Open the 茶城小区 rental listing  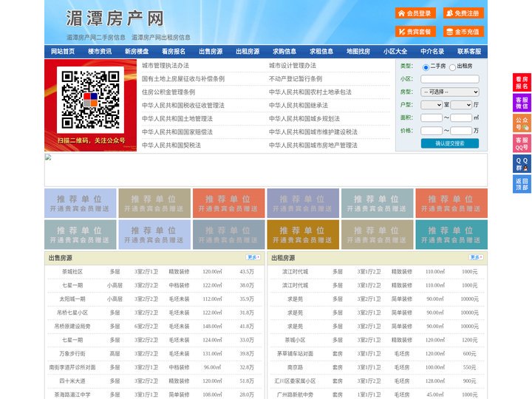[x=295, y=340]
